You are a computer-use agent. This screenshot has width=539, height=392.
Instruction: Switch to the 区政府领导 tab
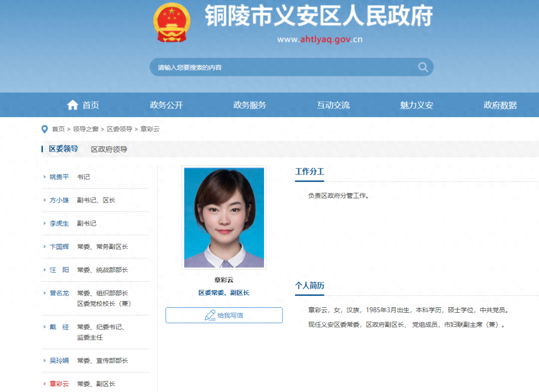point(109,149)
